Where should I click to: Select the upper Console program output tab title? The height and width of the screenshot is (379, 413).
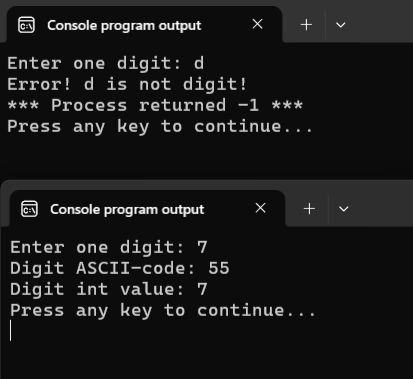124,26
